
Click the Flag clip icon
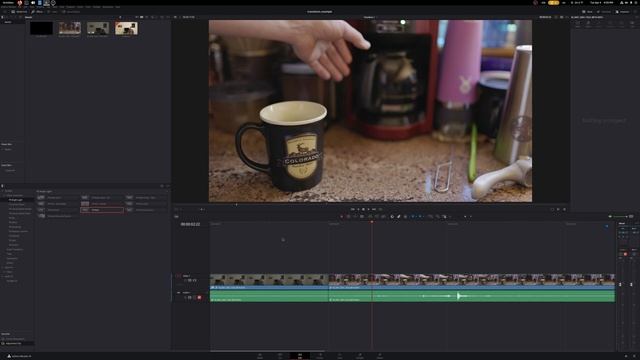pyautogui.click(x=413, y=216)
